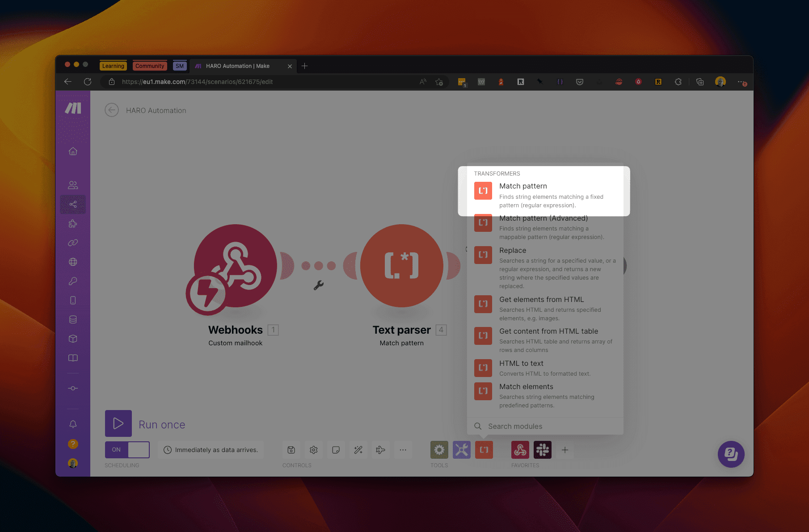This screenshot has height=532, width=809.
Task: Click the Run once play button
Action: tap(118, 423)
